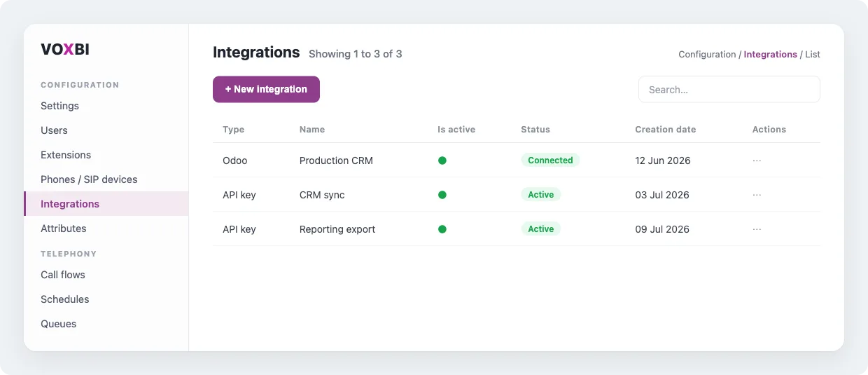This screenshot has width=868, height=375.
Task: Click the Actions column header
Action: pyautogui.click(x=769, y=130)
